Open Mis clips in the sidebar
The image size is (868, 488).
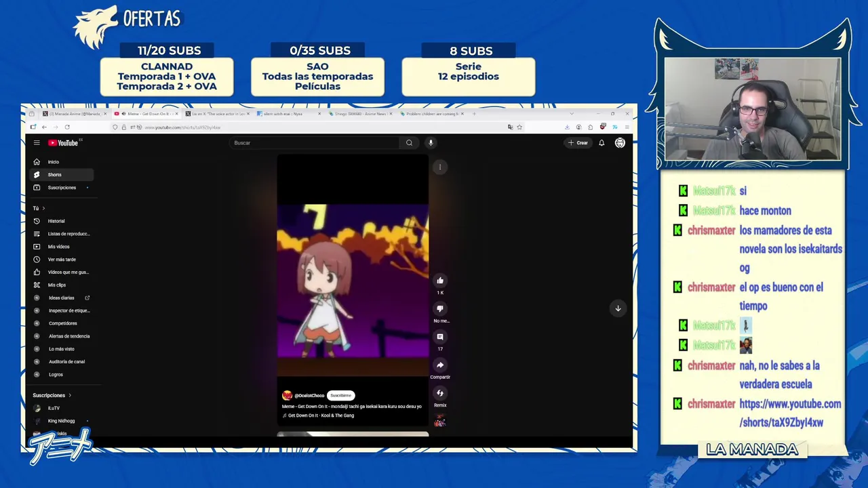[x=63, y=285]
